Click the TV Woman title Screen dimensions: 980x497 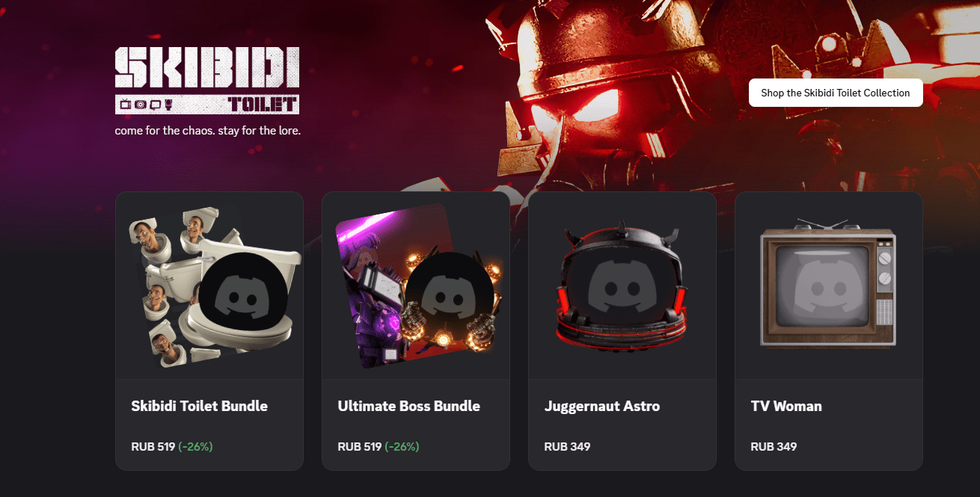(786, 407)
